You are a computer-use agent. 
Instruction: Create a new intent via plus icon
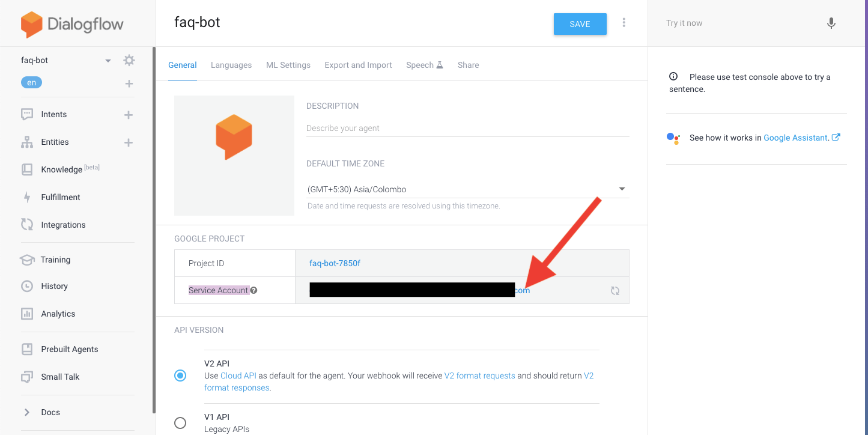pyautogui.click(x=128, y=115)
